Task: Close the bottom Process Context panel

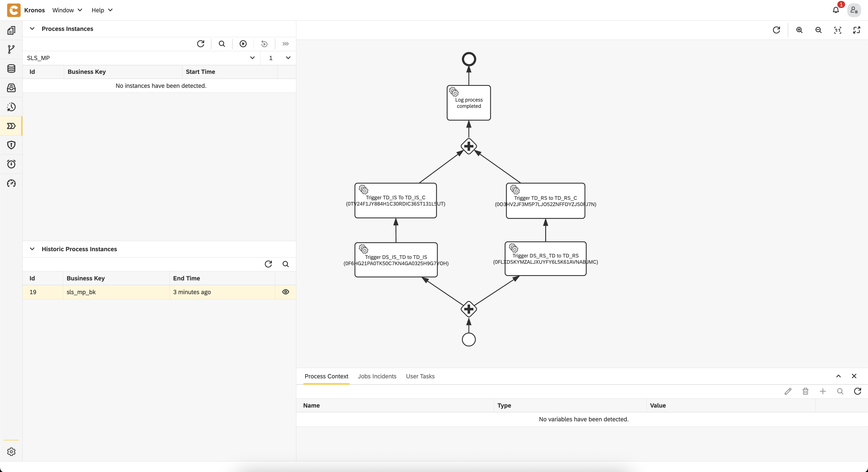Action: (x=854, y=376)
